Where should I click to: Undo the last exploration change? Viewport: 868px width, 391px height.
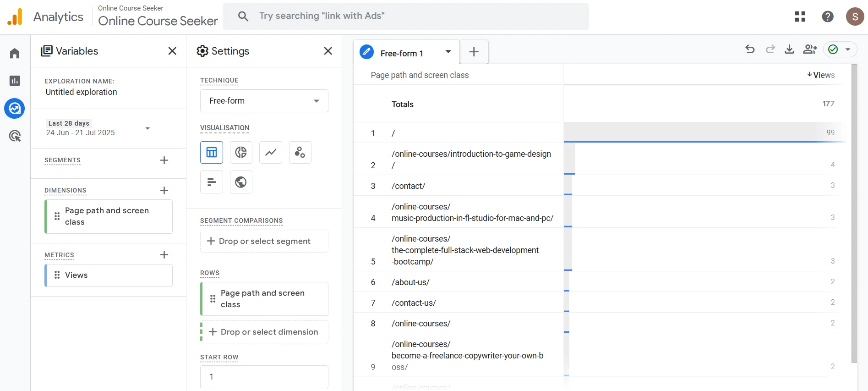[750, 50]
